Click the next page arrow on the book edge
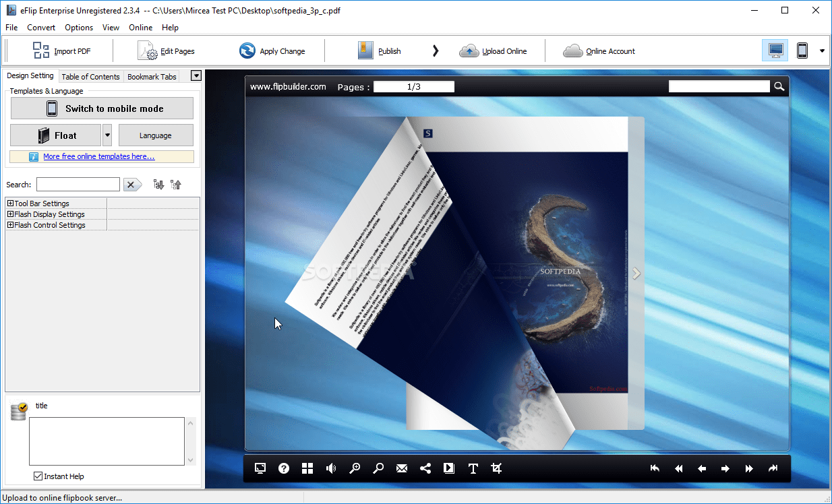Screen dimensions: 832x504 pyautogui.click(x=636, y=273)
